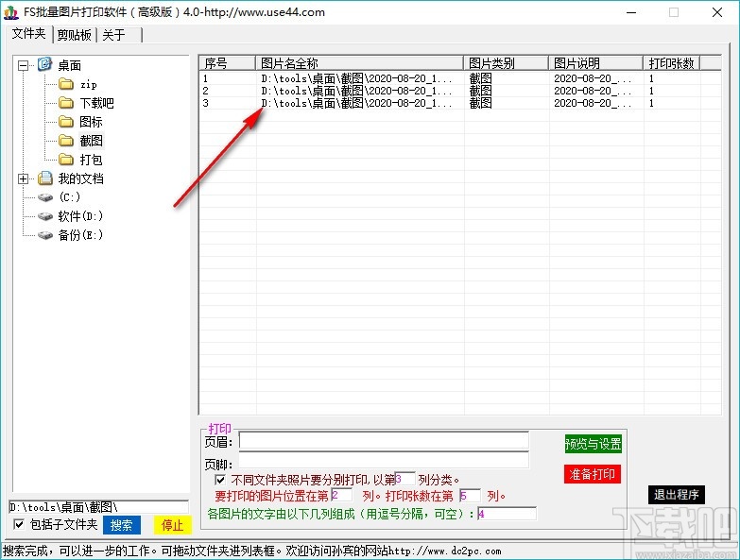Click row 3 打印张数 cell
The image size is (740, 560).
[x=651, y=103]
